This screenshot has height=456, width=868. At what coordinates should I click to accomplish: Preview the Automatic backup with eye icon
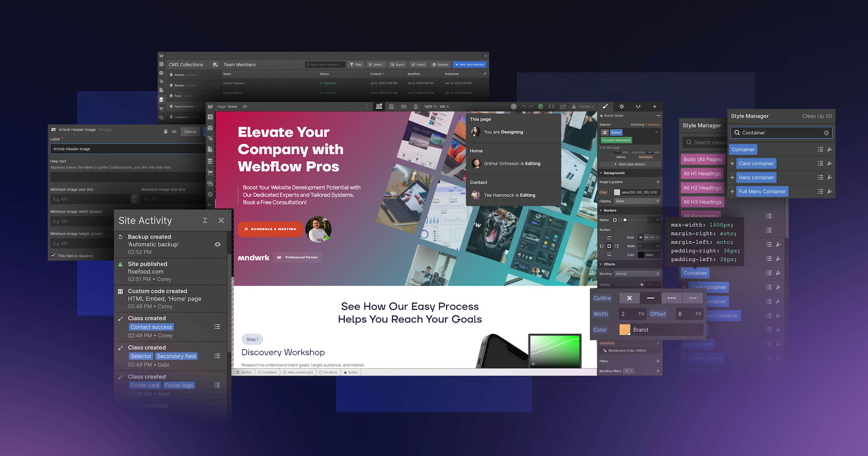(217, 245)
